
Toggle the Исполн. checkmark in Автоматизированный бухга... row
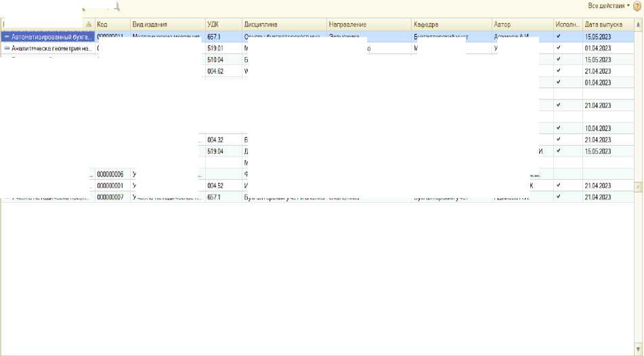click(x=558, y=37)
